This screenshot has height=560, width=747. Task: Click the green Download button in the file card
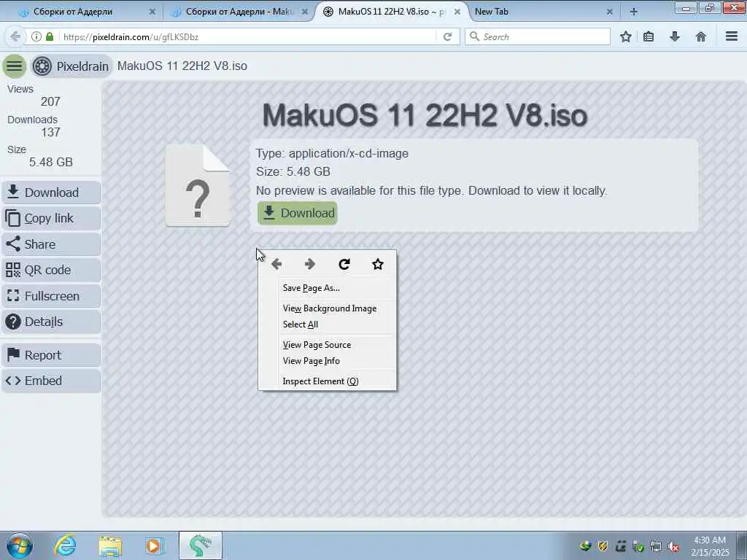tap(298, 213)
